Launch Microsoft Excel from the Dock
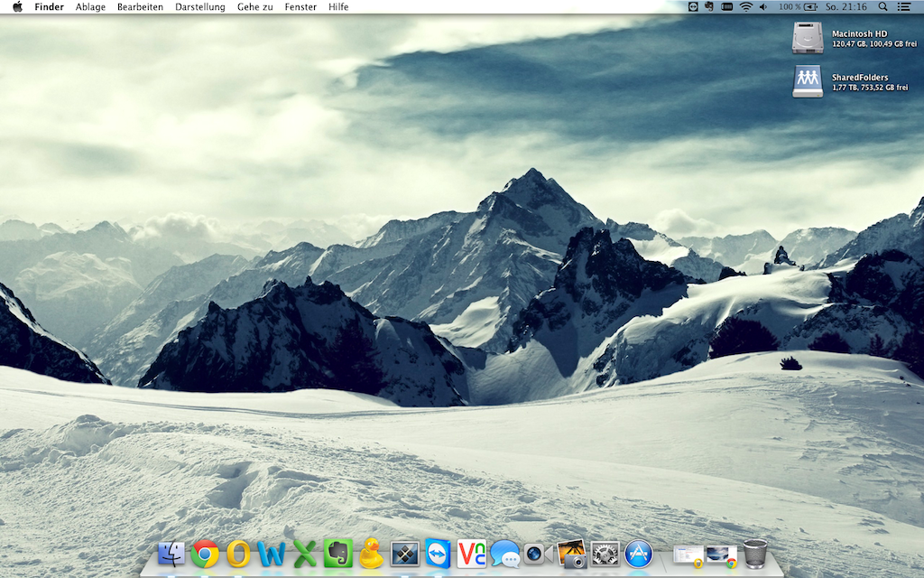Screen dimensions: 924x578 click(x=305, y=554)
